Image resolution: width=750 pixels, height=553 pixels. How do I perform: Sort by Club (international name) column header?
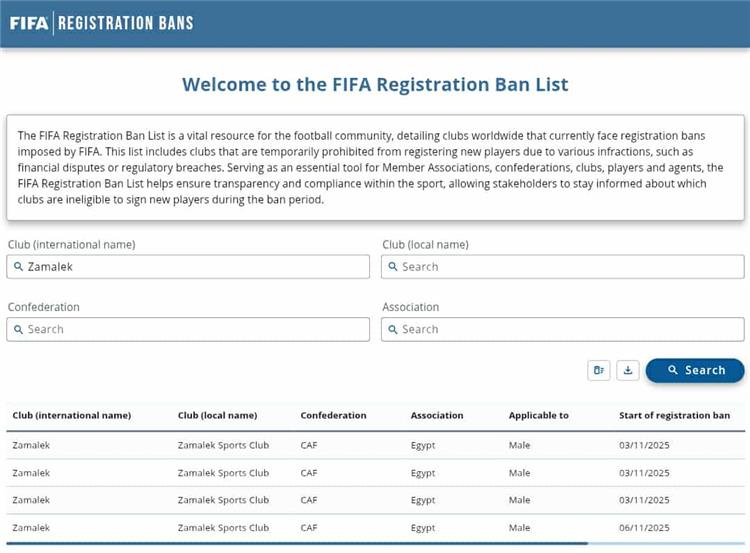coord(71,415)
